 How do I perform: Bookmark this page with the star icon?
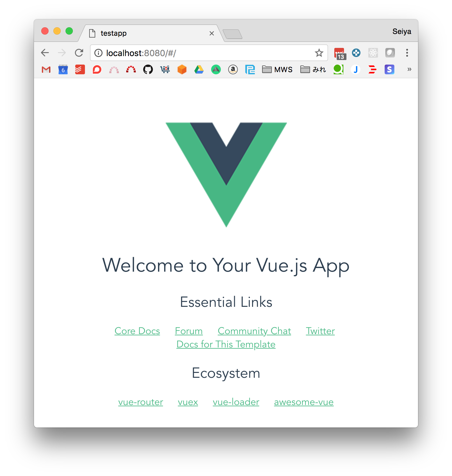click(319, 53)
